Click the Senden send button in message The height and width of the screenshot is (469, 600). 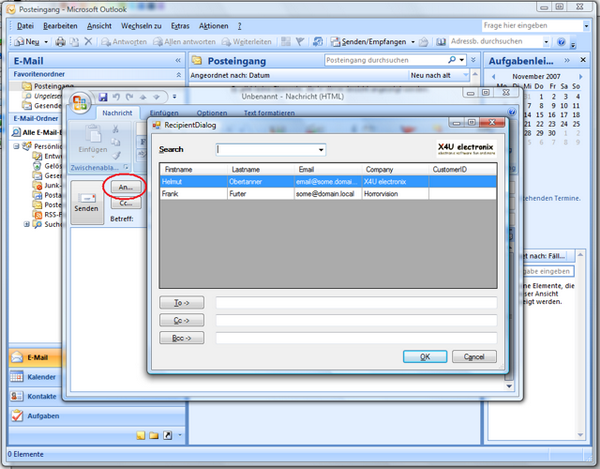coord(87,202)
